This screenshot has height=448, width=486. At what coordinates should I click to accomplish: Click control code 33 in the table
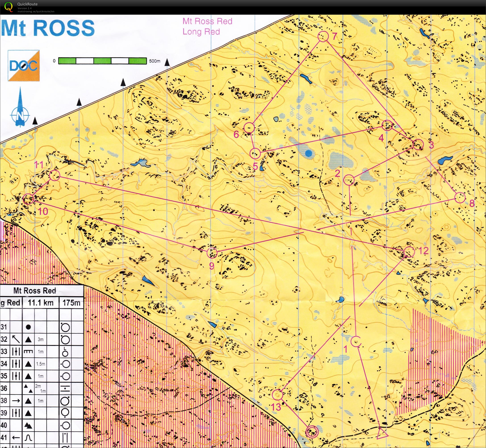(4, 351)
